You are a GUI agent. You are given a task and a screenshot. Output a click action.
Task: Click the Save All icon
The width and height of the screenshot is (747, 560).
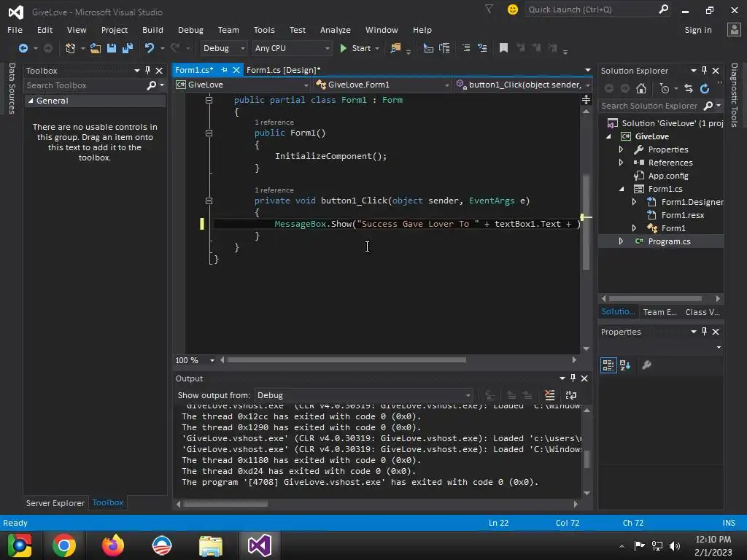click(127, 48)
